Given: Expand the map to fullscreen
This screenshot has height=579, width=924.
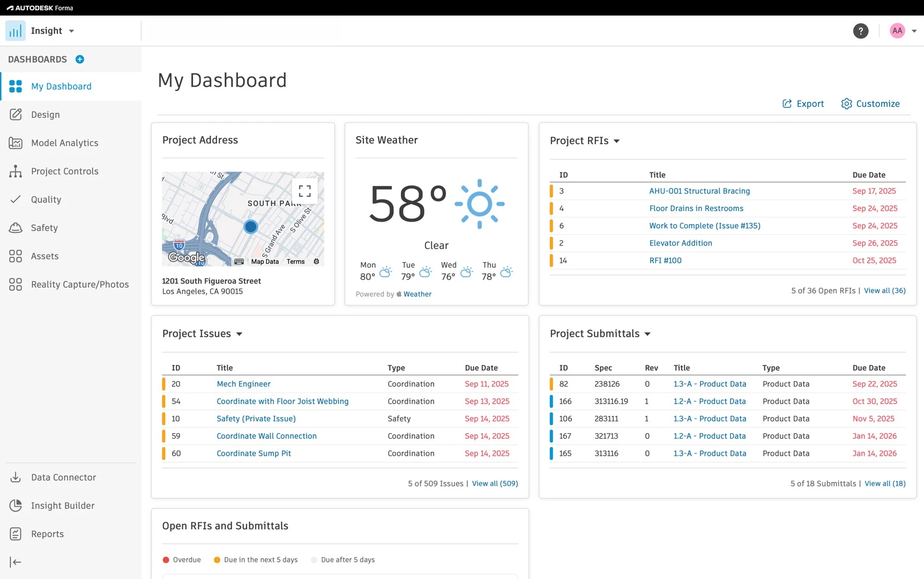Looking at the screenshot, I should click(x=305, y=191).
